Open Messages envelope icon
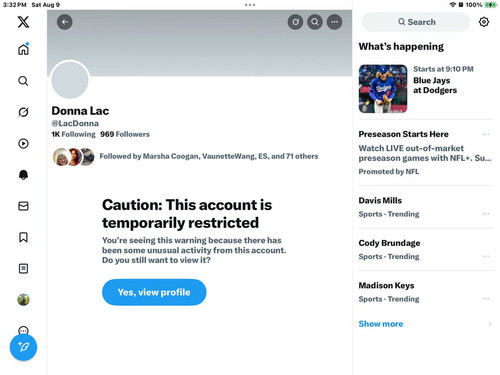This screenshot has height=375, width=500. click(x=23, y=206)
